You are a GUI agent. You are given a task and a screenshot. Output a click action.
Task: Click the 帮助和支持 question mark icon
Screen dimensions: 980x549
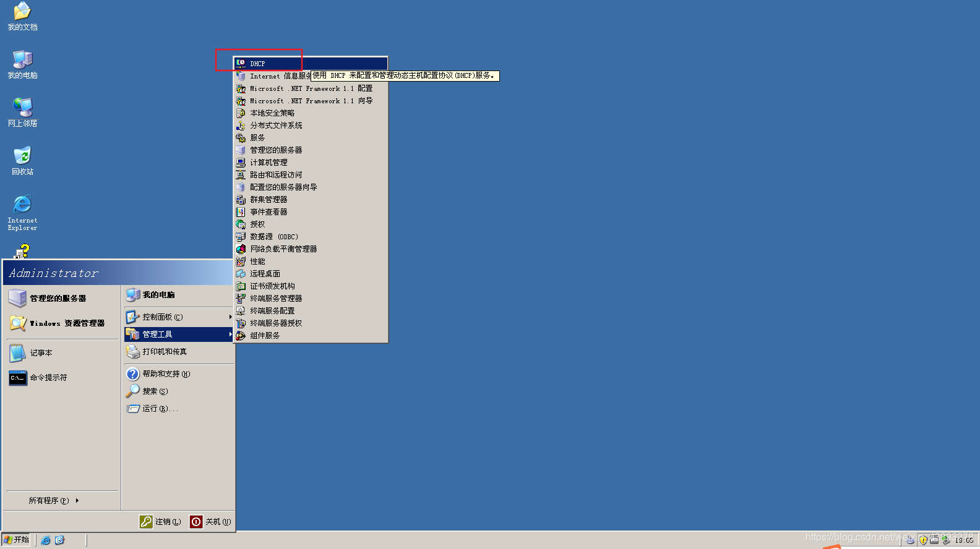[133, 374]
